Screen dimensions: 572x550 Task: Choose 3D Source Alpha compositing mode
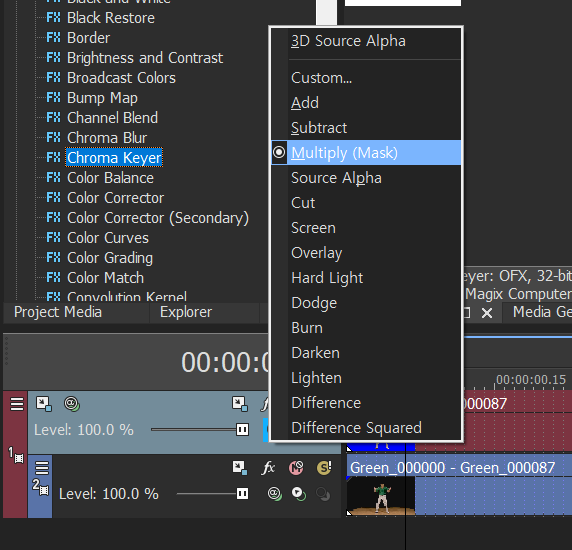click(x=366, y=41)
